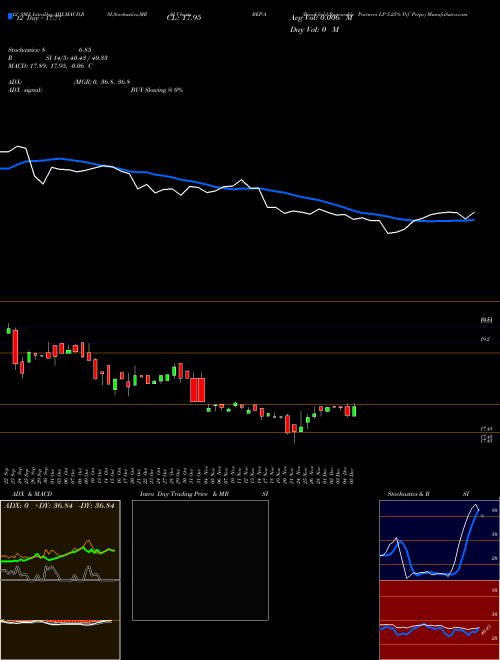Open the empty intraday trading price panel
Viewport: 500px width, 660px height.
200,560
